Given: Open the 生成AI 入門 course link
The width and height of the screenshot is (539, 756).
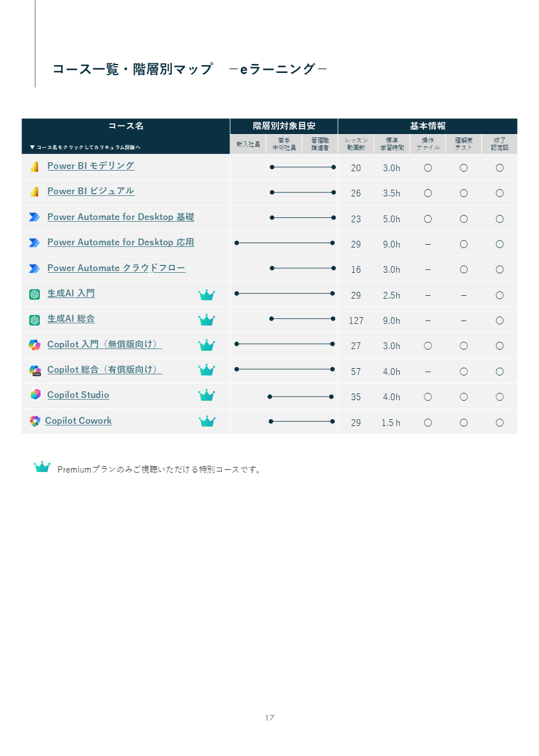Looking at the screenshot, I should coord(71,294).
